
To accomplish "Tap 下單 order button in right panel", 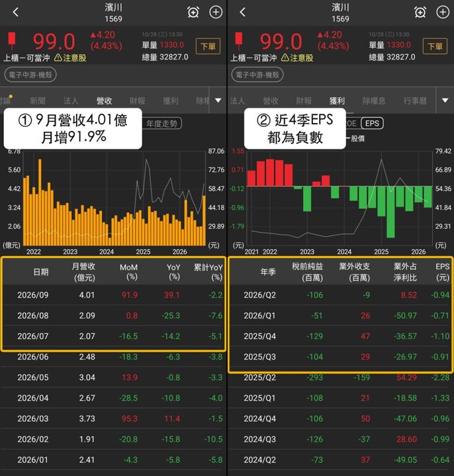I will 435,46.
